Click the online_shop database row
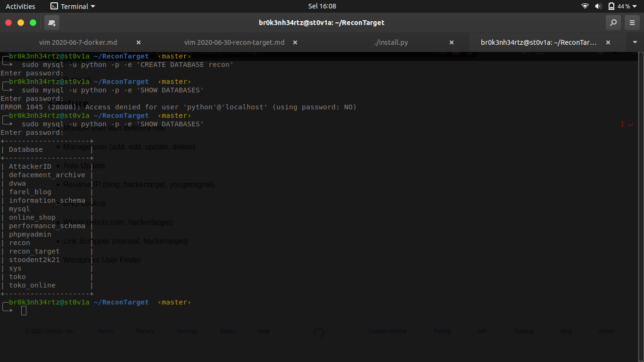 tap(47, 217)
